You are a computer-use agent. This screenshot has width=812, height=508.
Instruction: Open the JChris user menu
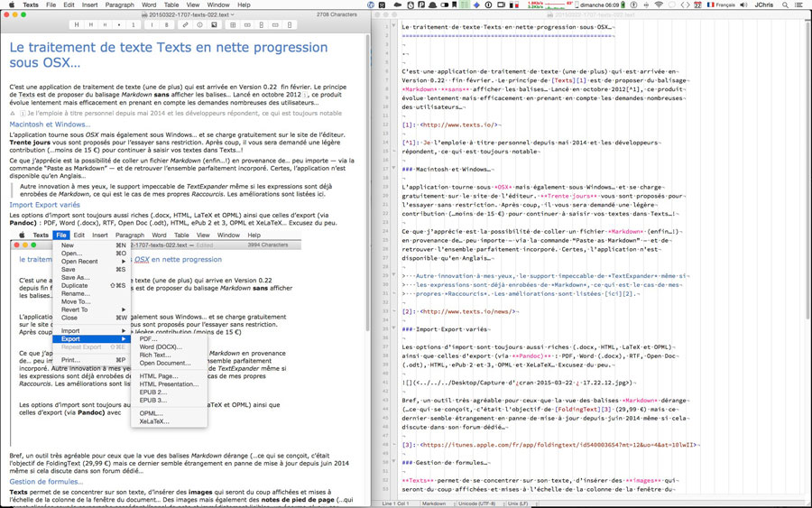(x=764, y=5)
